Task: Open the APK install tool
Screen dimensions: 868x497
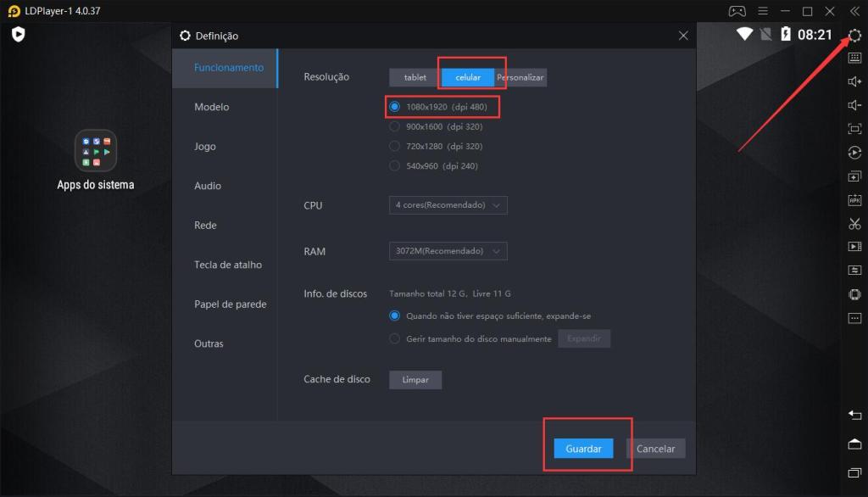Action: tap(854, 200)
